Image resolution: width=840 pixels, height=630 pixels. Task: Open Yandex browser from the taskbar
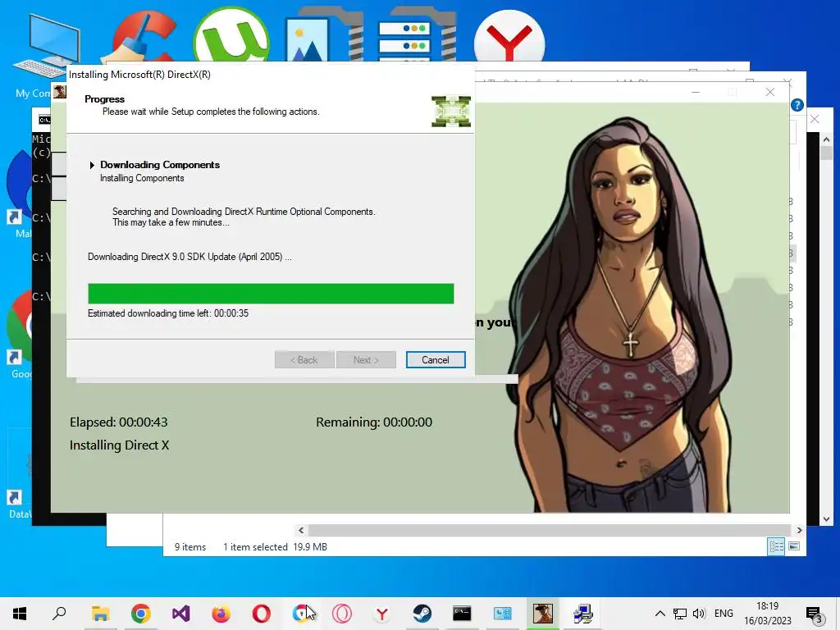coord(382,614)
